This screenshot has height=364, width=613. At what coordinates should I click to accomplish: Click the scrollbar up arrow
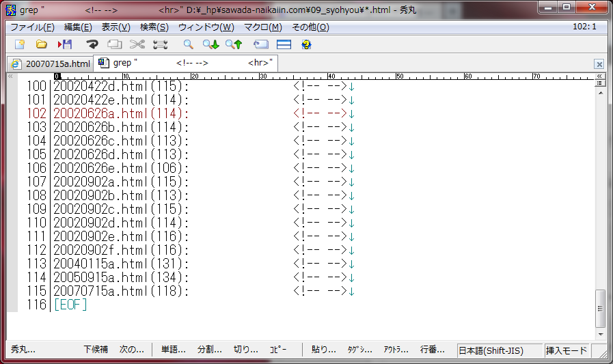[600, 93]
